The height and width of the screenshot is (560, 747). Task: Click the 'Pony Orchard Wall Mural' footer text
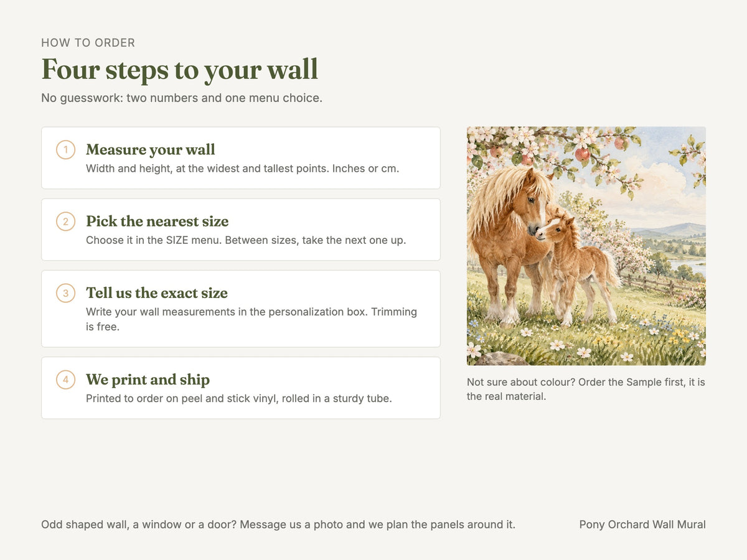642,525
